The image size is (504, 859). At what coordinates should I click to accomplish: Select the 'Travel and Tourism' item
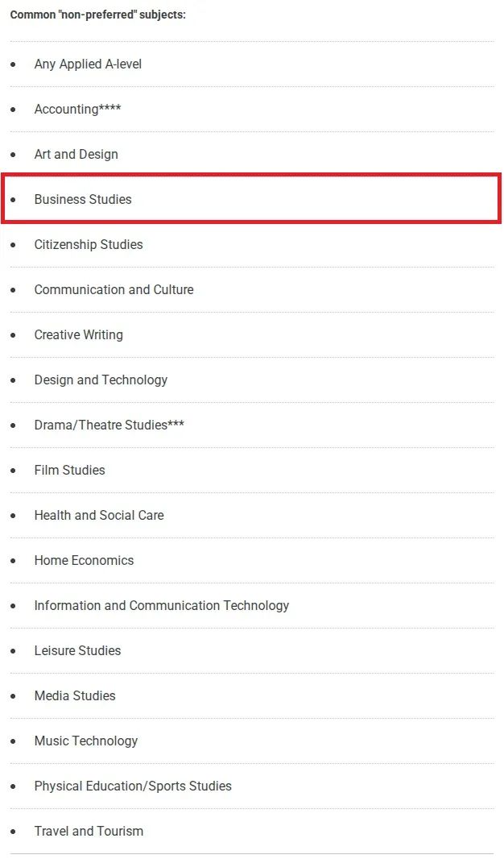point(89,831)
